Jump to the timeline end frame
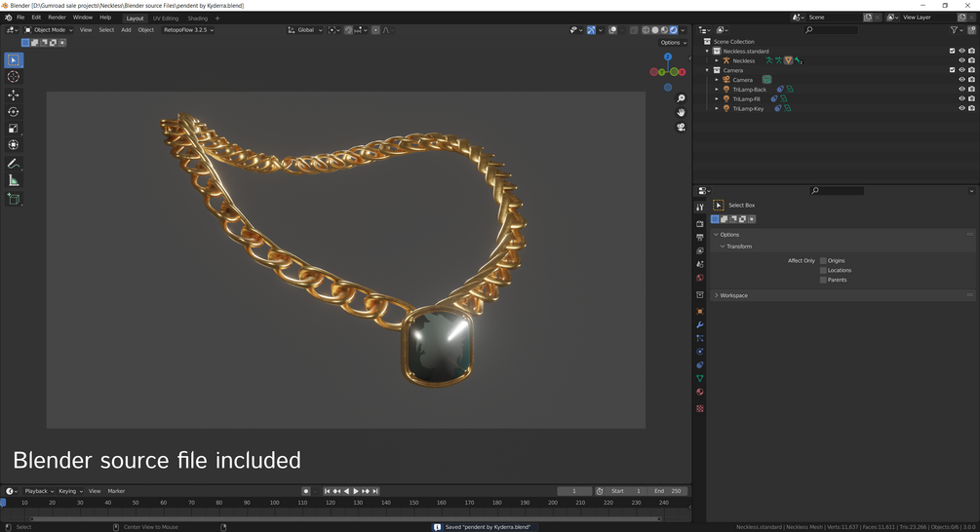 coord(375,491)
